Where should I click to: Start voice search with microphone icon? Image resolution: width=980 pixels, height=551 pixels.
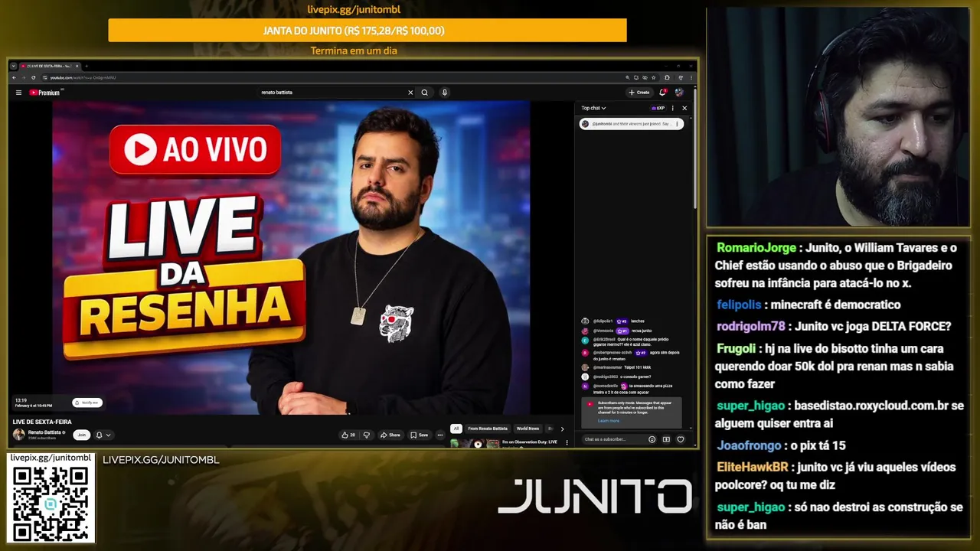pyautogui.click(x=444, y=93)
